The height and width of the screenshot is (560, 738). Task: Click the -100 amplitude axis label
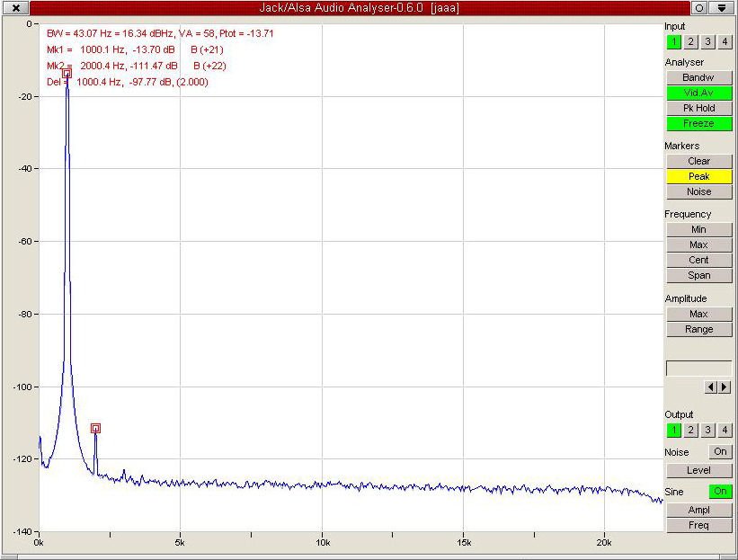click(x=24, y=387)
